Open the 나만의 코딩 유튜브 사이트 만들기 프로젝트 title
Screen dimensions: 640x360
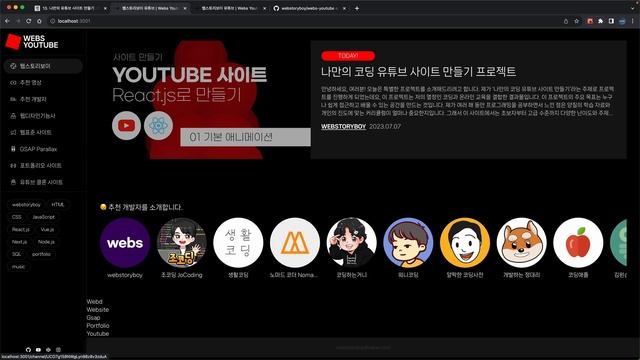pos(418,71)
